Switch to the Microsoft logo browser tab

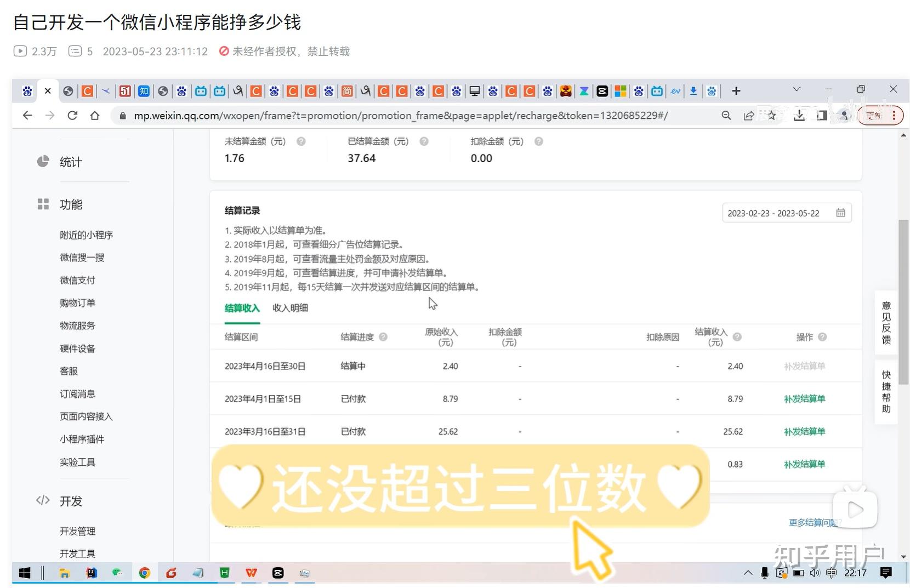pyautogui.click(x=621, y=91)
